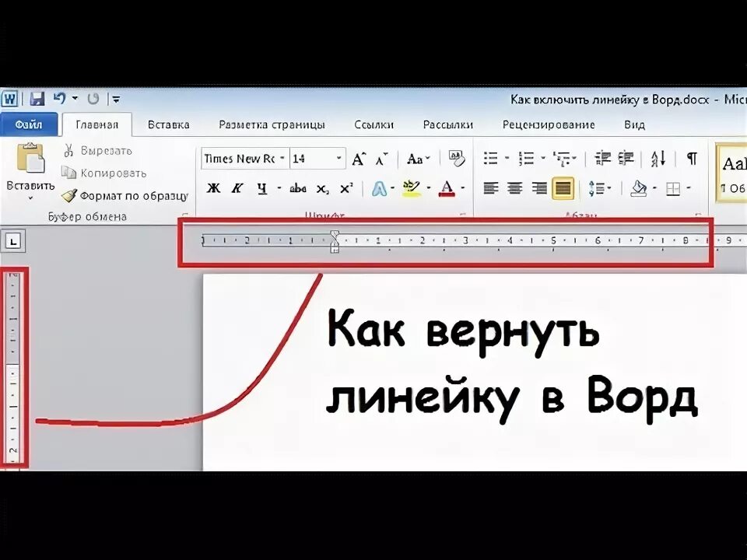The width and height of the screenshot is (747, 560).
Task: Open the Файл tab
Action: click(29, 124)
